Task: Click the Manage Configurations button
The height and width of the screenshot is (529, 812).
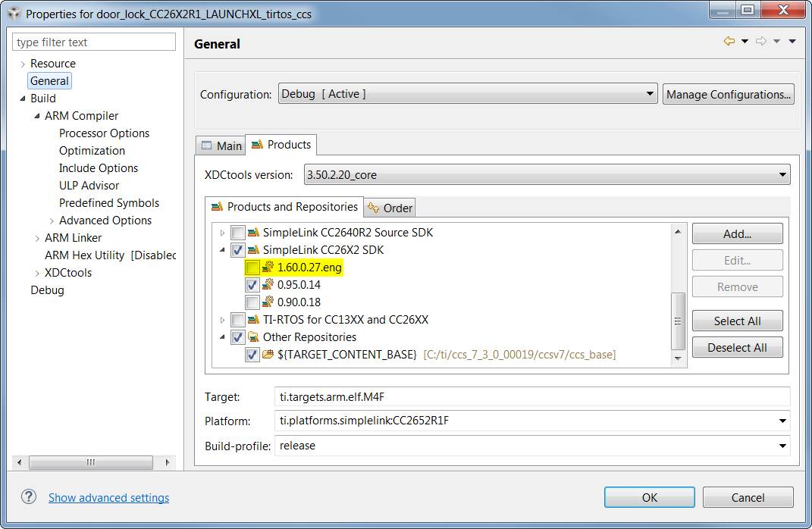Action: click(728, 94)
